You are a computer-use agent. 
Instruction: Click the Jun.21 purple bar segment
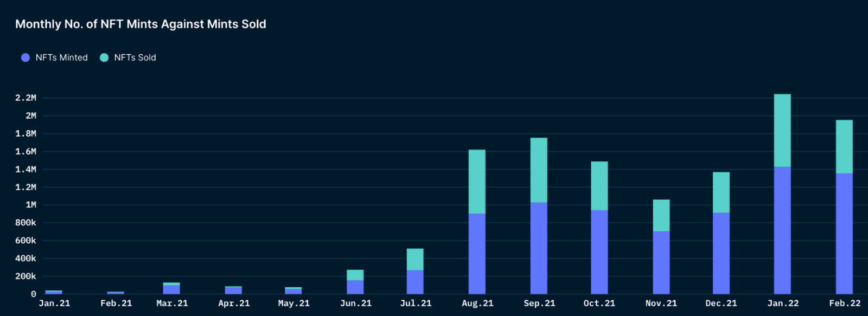coord(355,287)
